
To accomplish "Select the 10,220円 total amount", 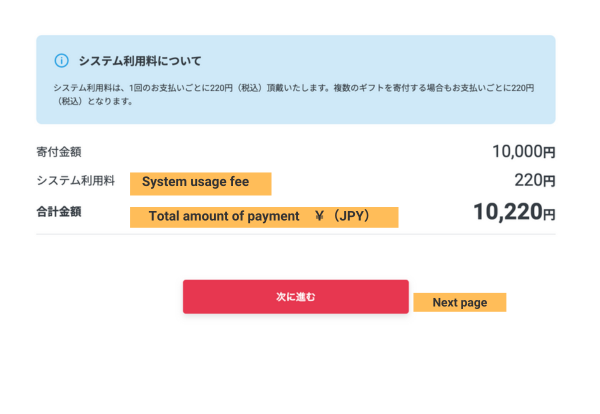I will (x=512, y=212).
